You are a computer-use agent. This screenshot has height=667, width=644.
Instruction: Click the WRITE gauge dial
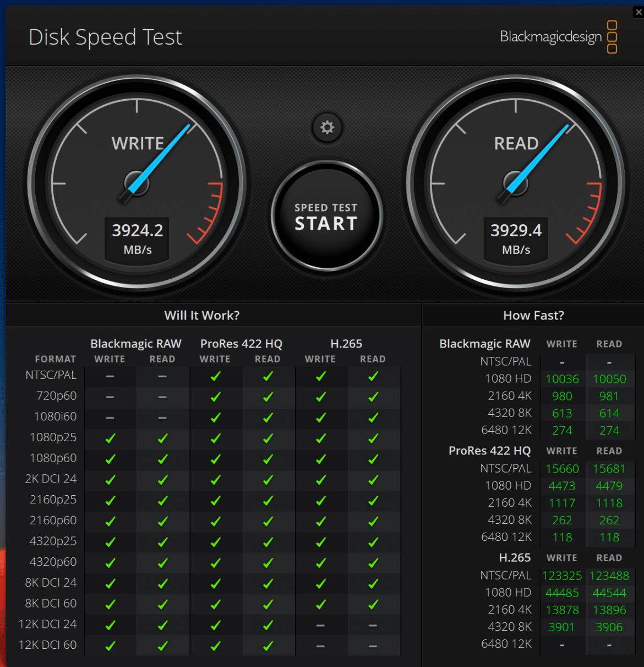point(137,183)
